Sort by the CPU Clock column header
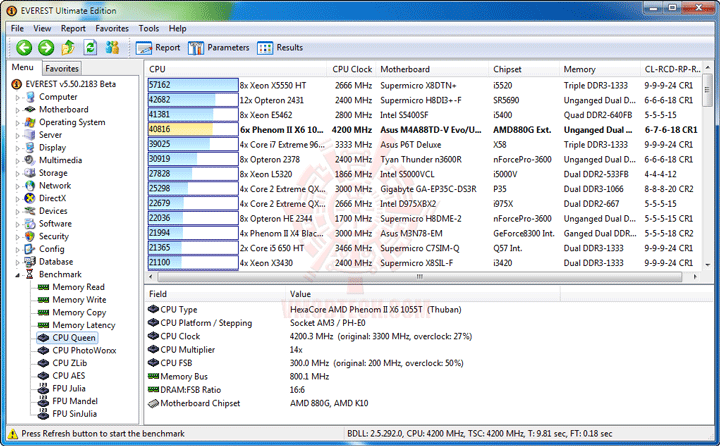This screenshot has width=720, height=446. 351,69
